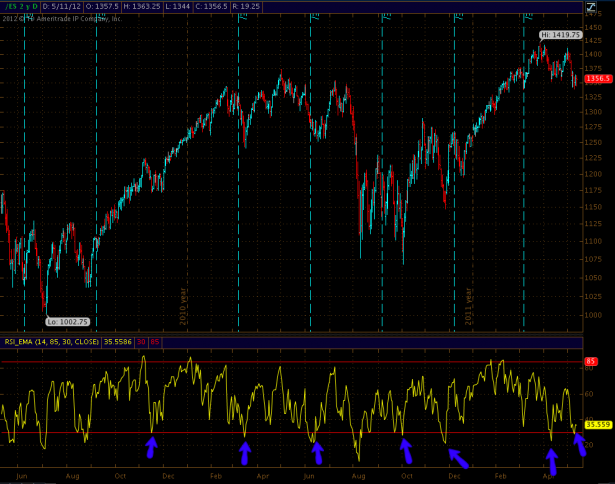The width and height of the screenshot is (615, 484).
Task: Click the vertical 2011 year marker label
Action: coord(468,306)
